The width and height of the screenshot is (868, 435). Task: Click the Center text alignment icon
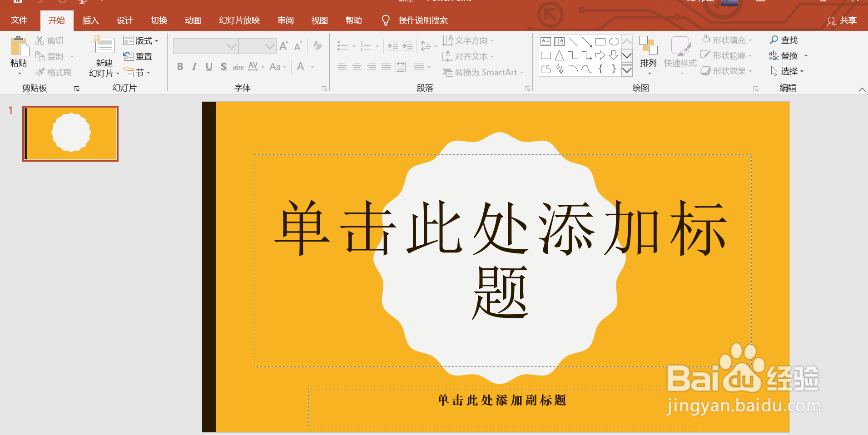point(357,67)
